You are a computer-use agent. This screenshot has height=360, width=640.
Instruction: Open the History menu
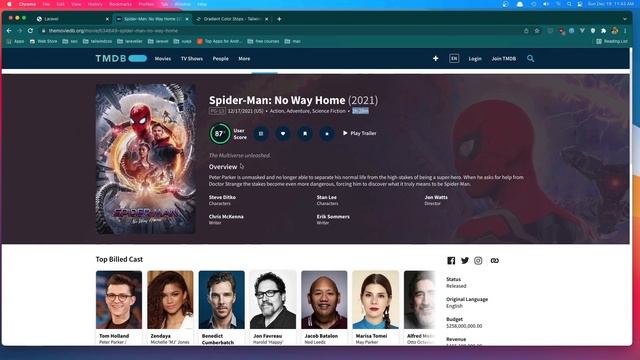click(x=95, y=4)
